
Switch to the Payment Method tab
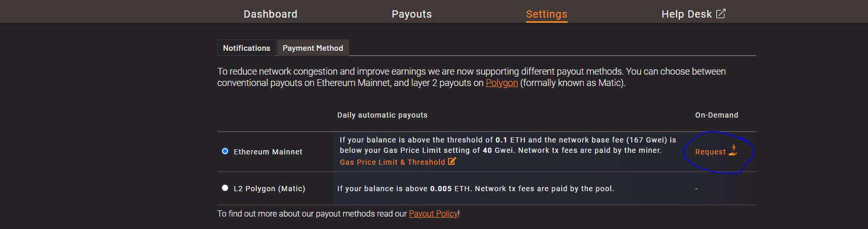[x=313, y=48]
